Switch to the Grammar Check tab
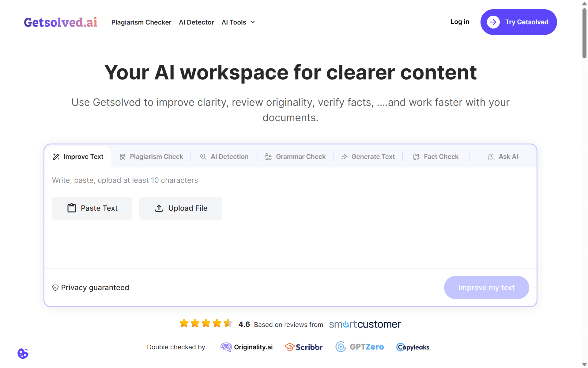588x368 pixels. click(296, 157)
